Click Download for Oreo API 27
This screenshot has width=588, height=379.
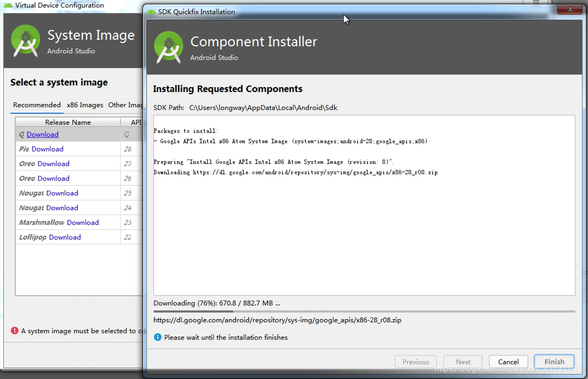pos(53,163)
